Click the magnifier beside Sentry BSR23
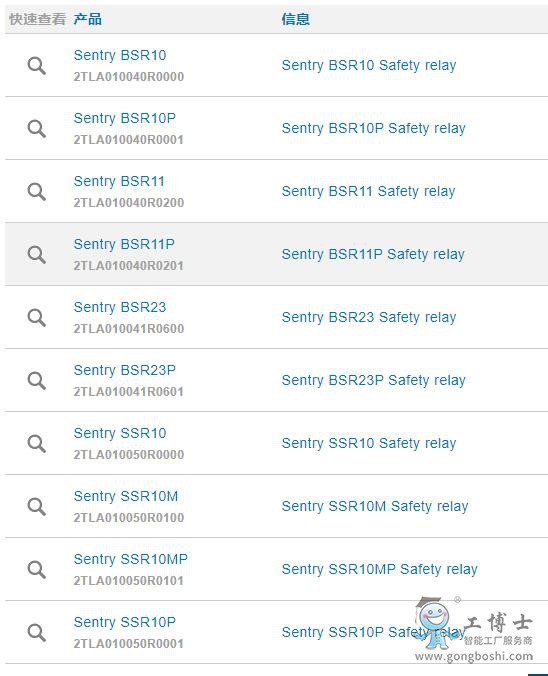 pos(37,317)
